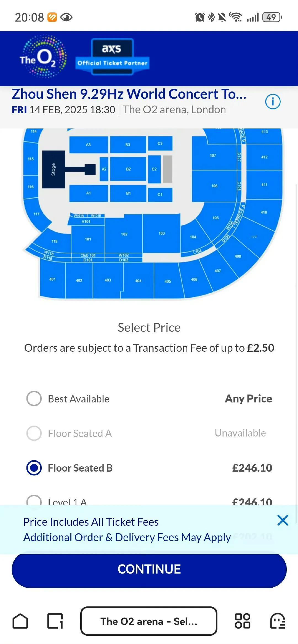Tap the Zhou Shen concert title
Viewport: 298px width, 644px height.
129,94
